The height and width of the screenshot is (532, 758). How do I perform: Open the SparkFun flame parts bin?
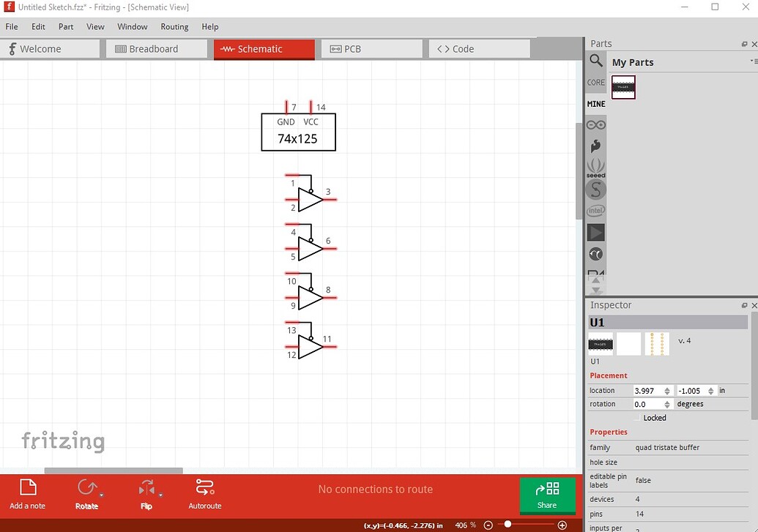(x=595, y=146)
